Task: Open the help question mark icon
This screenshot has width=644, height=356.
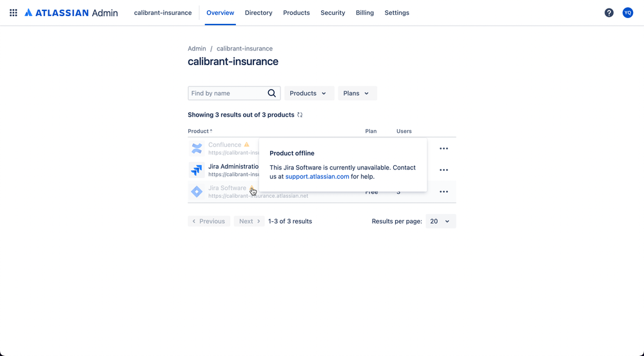Action: point(609,13)
